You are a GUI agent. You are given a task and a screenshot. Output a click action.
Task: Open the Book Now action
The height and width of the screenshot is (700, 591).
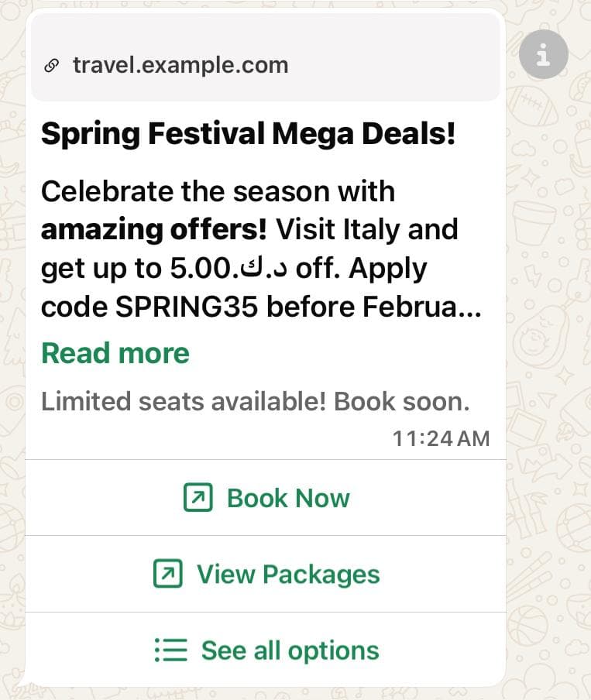[266, 498]
